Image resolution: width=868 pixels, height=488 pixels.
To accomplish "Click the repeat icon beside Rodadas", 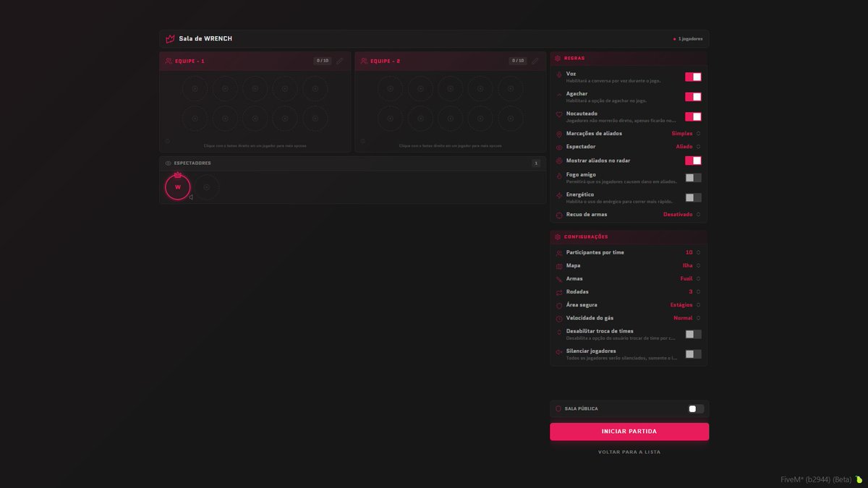I will click(559, 292).
